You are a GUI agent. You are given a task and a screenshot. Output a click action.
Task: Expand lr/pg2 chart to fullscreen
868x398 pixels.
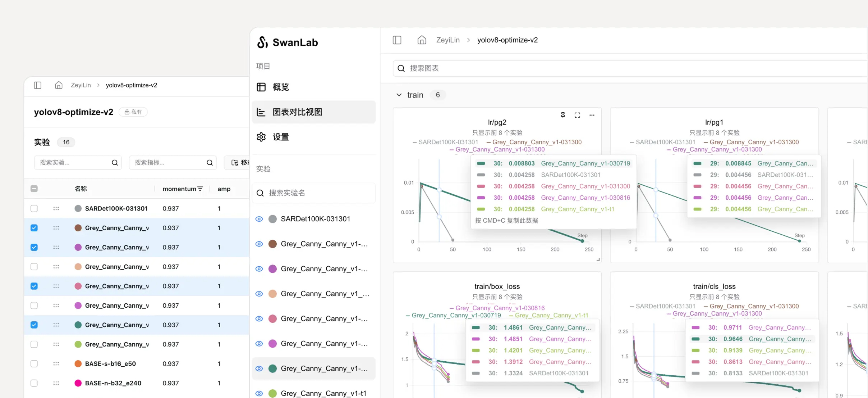(x=577, y=115)
